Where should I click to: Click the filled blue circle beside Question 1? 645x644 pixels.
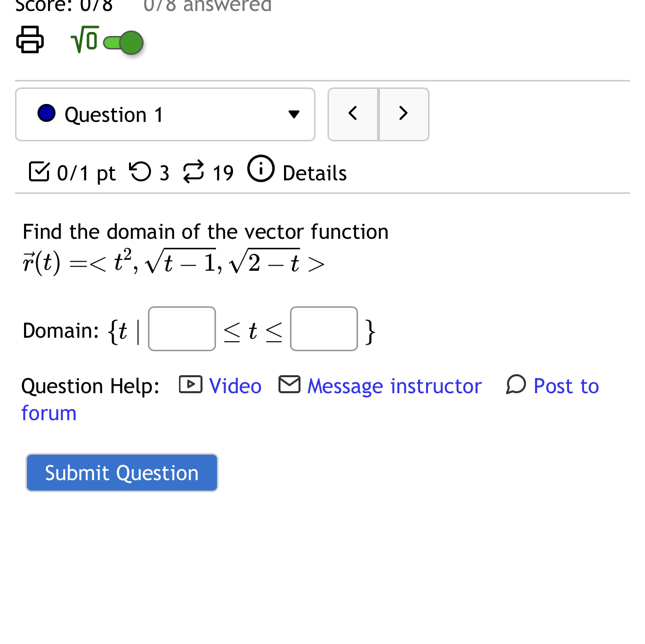coord(46,113)
